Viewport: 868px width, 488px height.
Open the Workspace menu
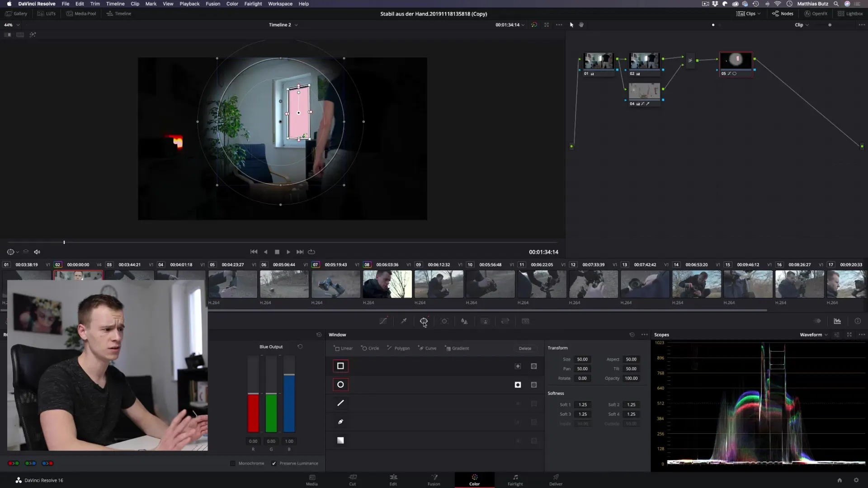tap(280, 4)
